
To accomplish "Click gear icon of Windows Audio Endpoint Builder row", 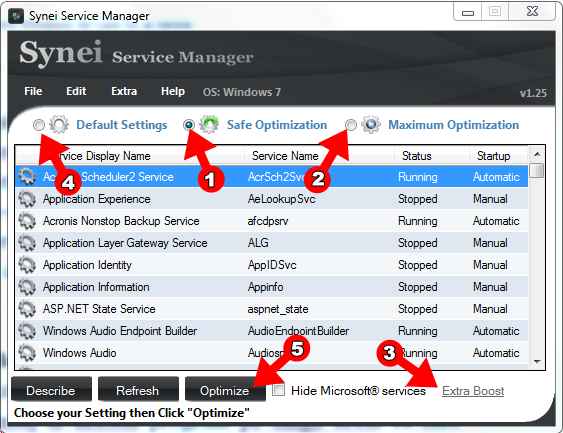I will 27,331.
